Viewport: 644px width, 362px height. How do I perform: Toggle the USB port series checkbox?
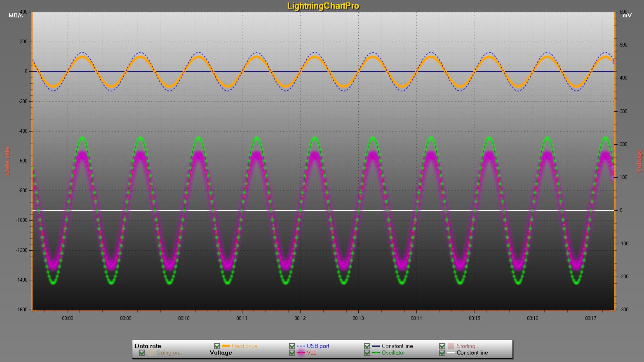[x=292, y=346]
